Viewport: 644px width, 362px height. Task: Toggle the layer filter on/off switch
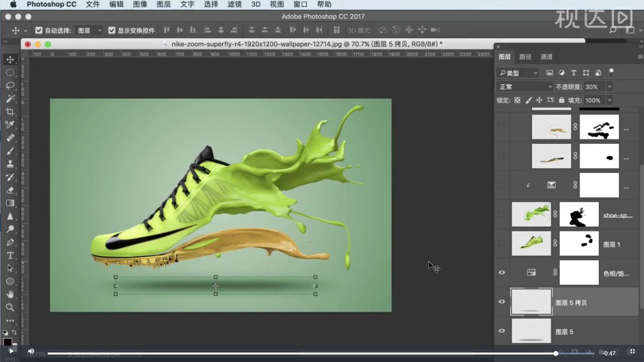[611, 73]
